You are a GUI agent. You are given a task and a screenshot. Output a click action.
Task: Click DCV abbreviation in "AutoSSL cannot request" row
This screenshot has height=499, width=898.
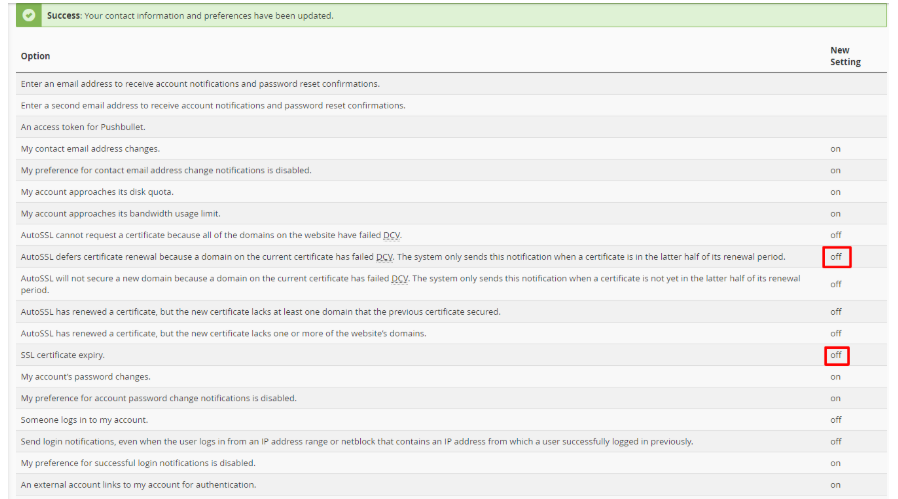coord(392,235)
